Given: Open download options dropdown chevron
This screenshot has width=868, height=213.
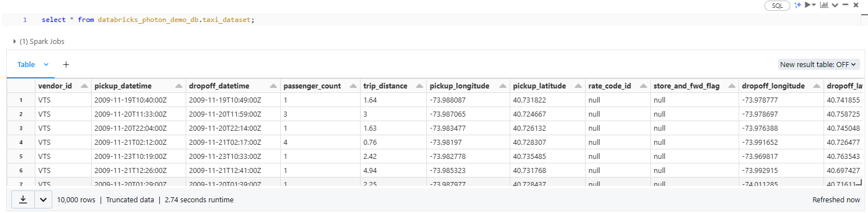Looking at the screenshot, I should (x=43, y=199).
